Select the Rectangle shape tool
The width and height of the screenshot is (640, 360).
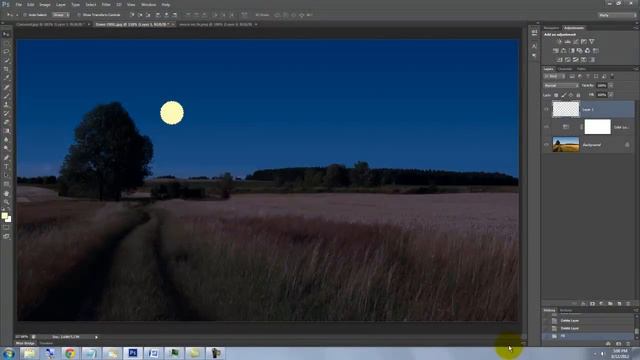pos(6,184)
